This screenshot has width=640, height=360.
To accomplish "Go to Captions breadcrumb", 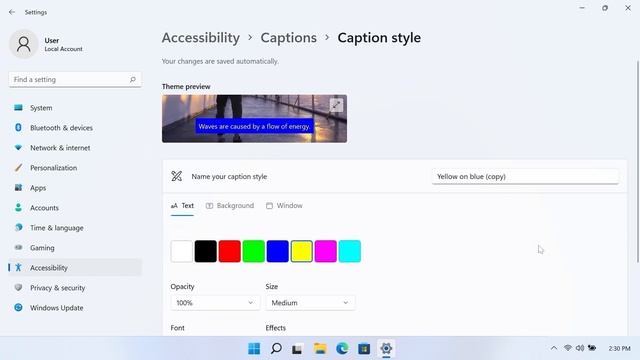I will tap(289, 38).
